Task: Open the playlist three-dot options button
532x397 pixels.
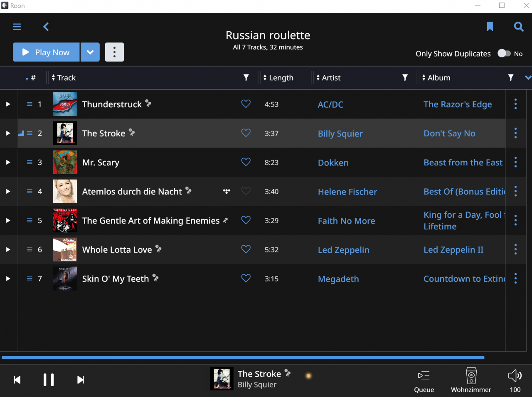Action: pos(114,52)
